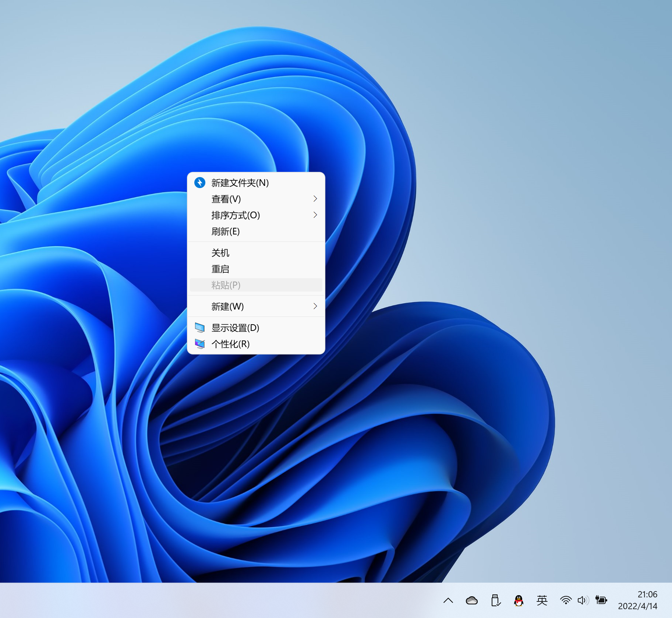The image size is (672, 618).
Task: Open Wi-Fi network tray icon
Action: tap(566, 600)
